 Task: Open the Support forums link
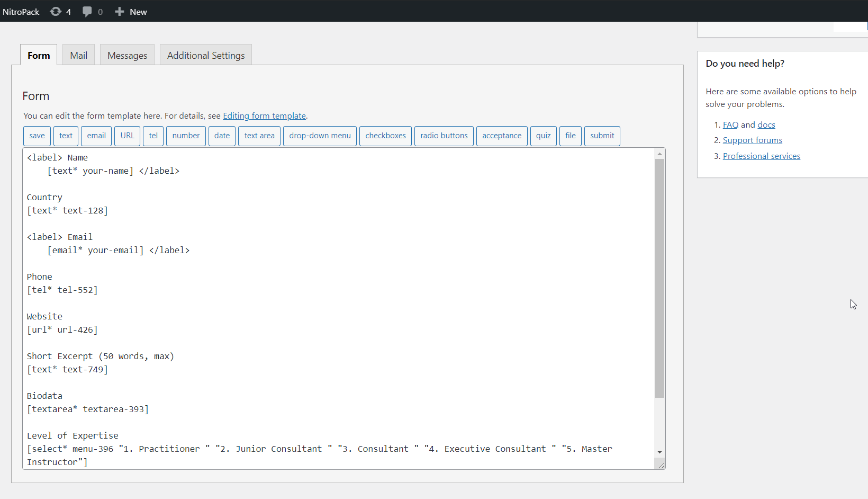click(x=752, y=140)
